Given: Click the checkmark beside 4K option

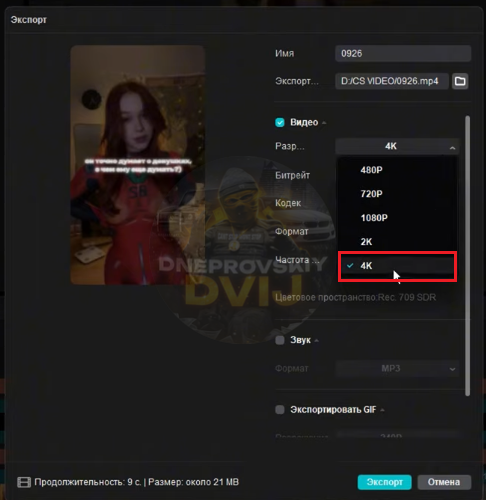Looking at the screenshot, I should pos(350,266).
